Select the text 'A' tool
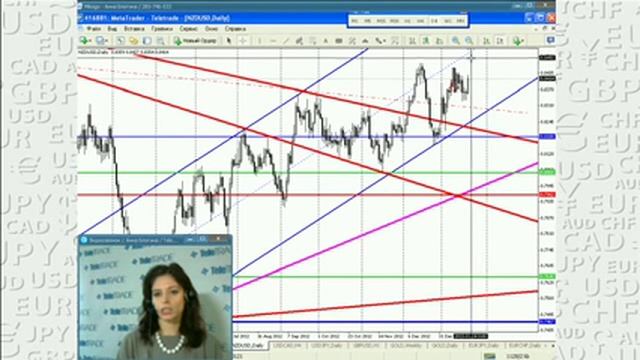Image resolution: width=640 pixels, height=360 pixels. point(326,40)
